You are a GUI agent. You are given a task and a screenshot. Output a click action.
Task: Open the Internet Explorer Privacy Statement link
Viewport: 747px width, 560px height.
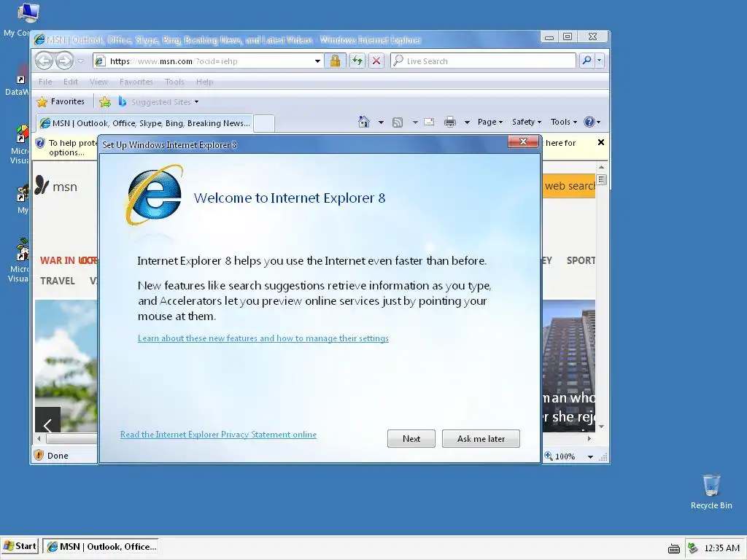coord(218,435)
